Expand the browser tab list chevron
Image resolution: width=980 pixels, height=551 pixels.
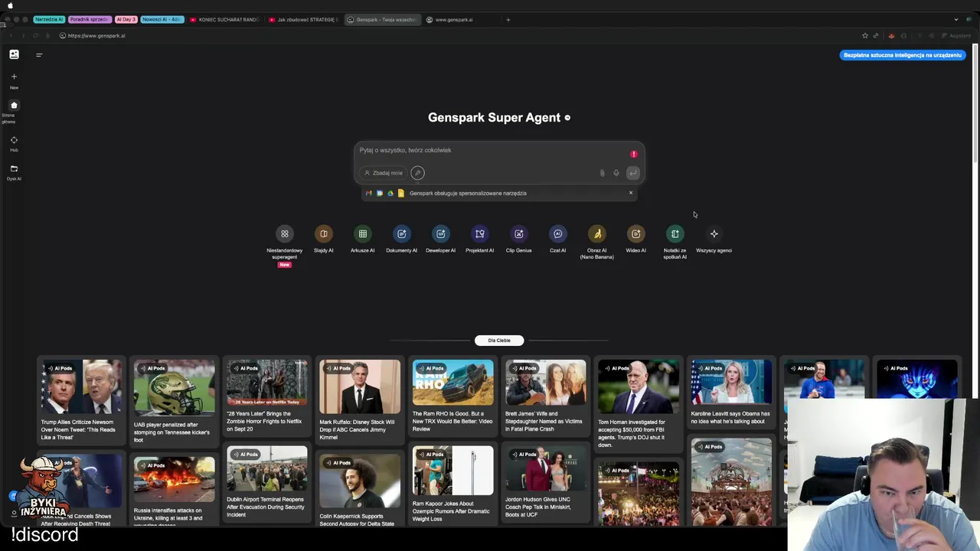click(x=955, y=20)
